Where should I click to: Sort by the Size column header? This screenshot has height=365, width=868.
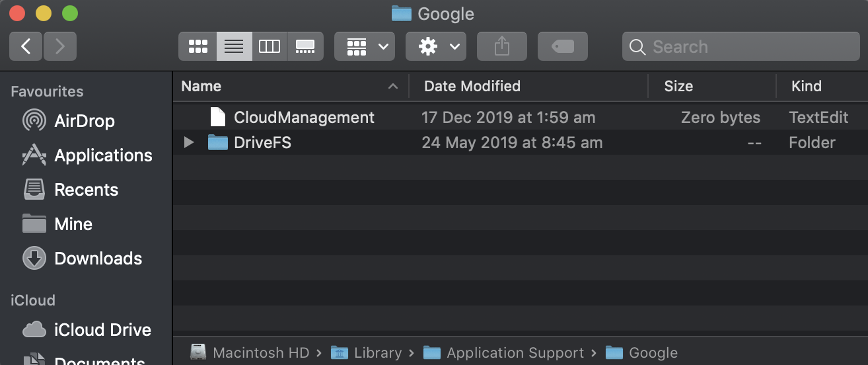pyautogui.click(x=712, y=86)
